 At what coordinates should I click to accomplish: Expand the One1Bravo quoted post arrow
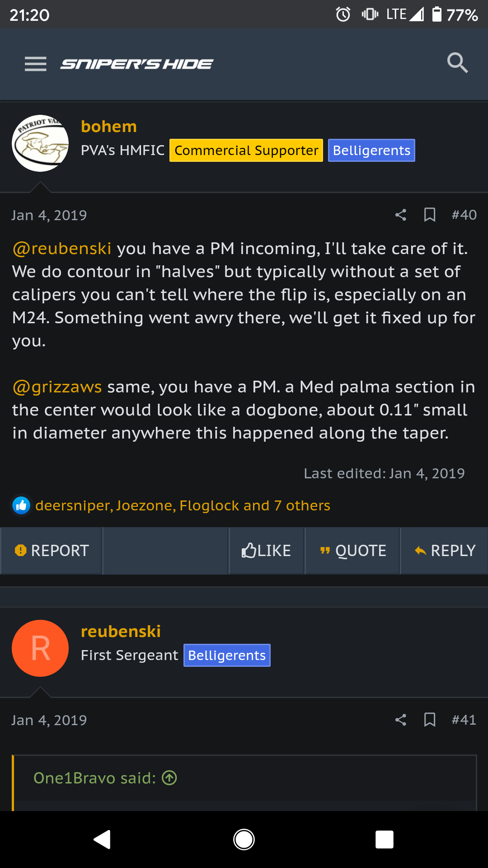tap(169, 778)
